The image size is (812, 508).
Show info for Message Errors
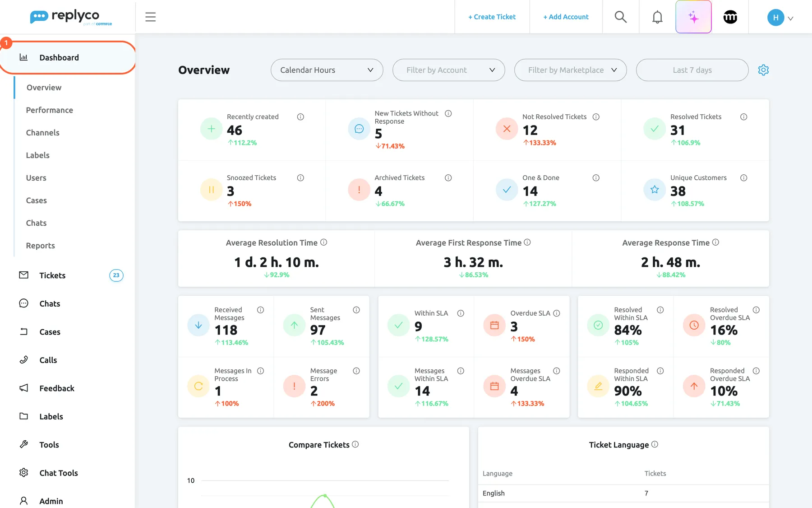click(356, 371)
